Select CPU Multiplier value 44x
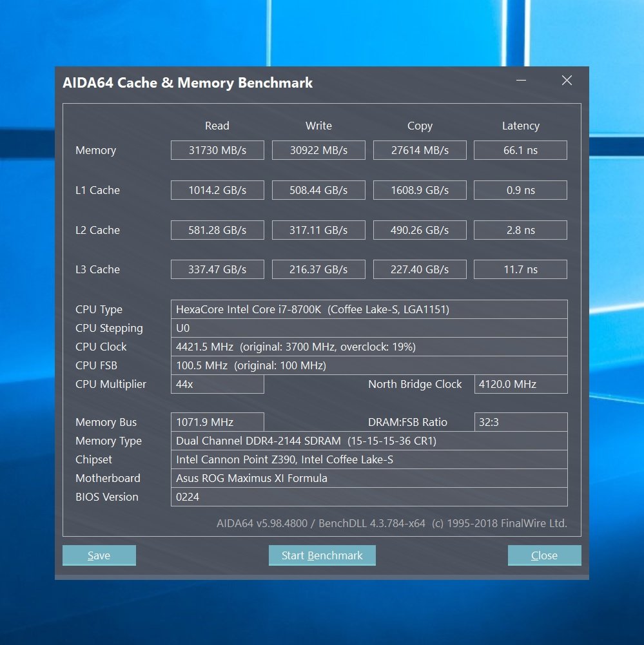 pos(217,384)
